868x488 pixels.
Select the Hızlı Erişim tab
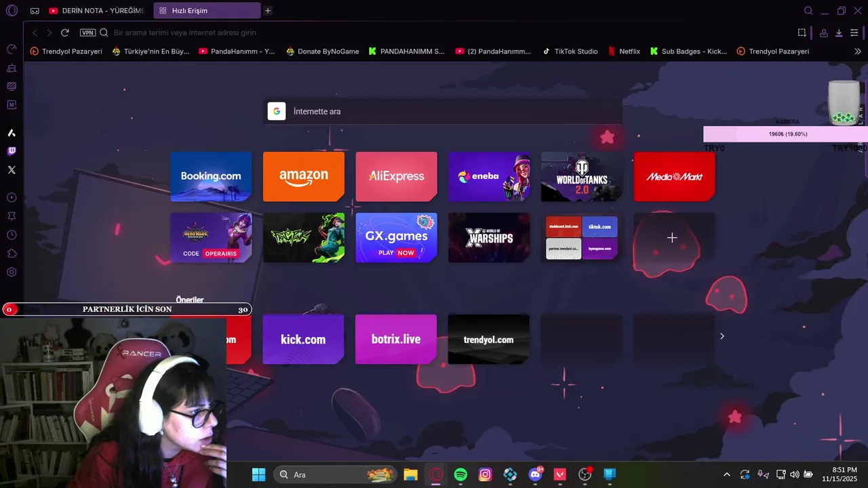point(207,11)
